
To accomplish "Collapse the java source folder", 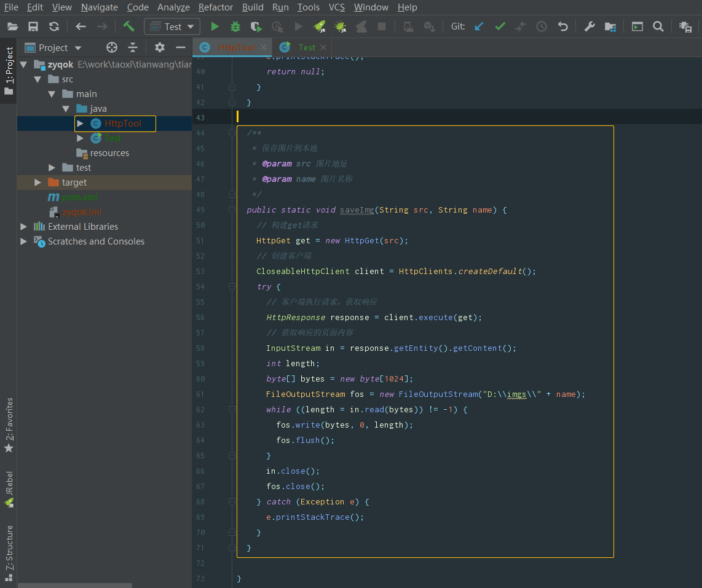I will (66, 109).
